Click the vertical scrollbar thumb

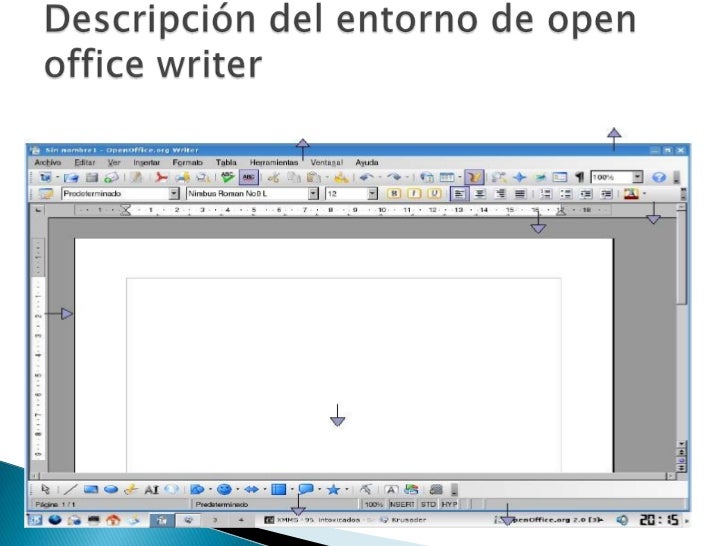(681, 258)
